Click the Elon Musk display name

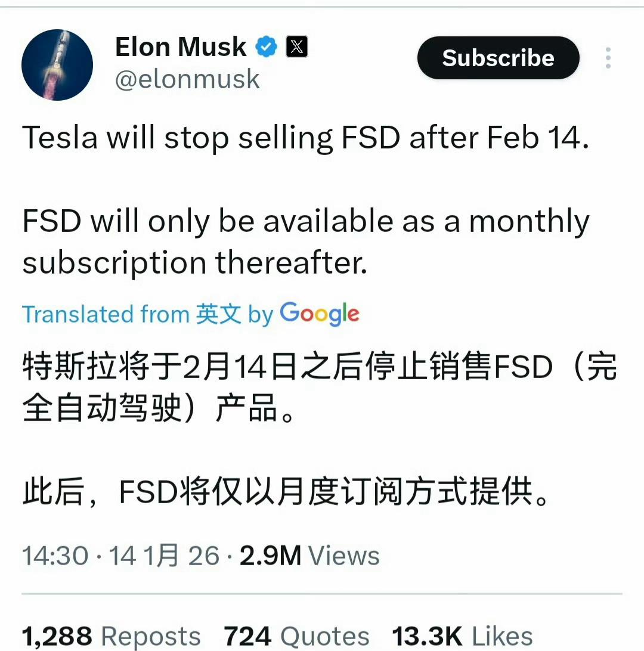[180, 46]
